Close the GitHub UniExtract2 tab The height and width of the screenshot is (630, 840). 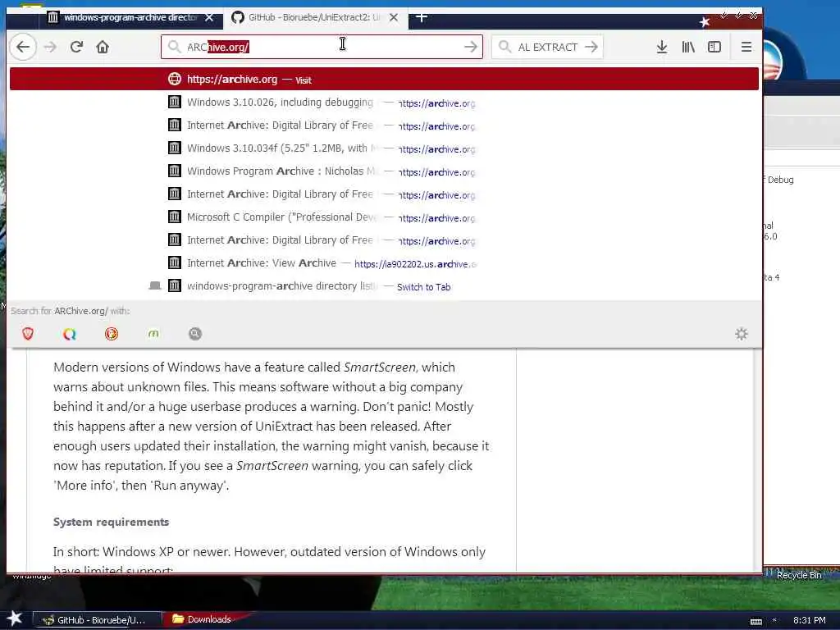coord(394,18)
